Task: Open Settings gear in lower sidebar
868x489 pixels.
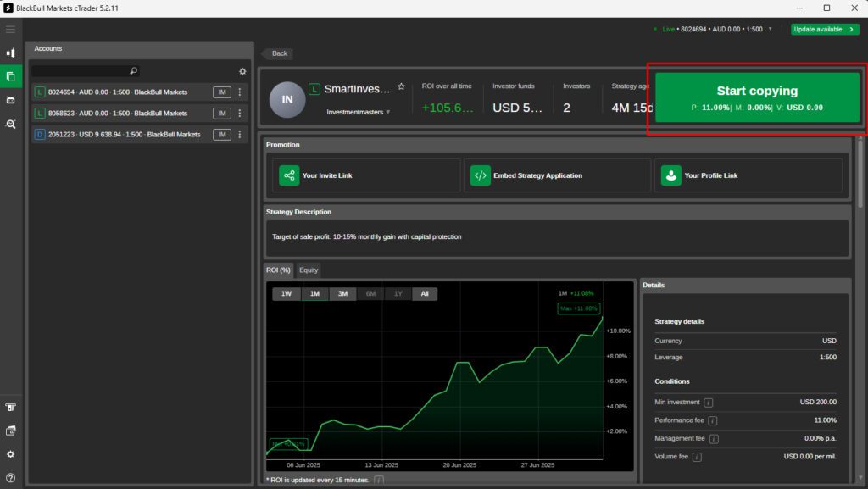Action: point(10,454)
